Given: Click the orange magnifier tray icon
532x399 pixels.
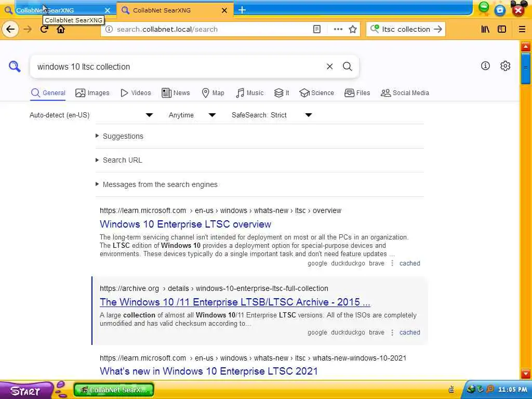Looking at the screenshot, I should click(x=490, y=389).
